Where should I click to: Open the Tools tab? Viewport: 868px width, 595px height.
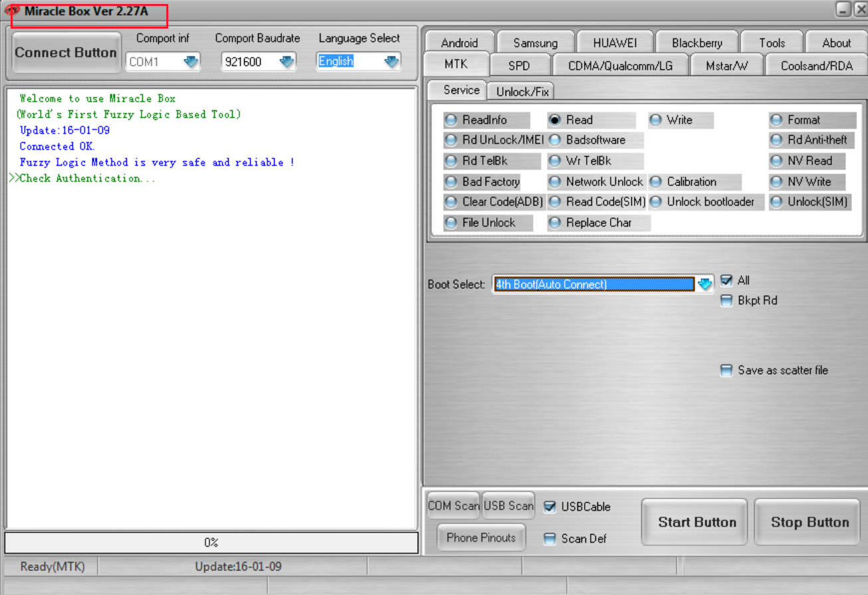click(772, 43)
